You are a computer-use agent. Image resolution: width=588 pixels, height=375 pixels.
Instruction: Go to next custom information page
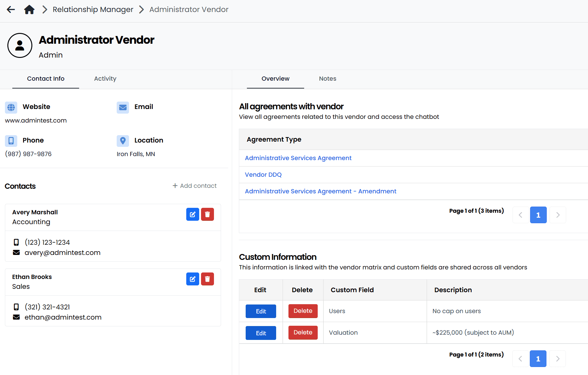tap(558, 359)
